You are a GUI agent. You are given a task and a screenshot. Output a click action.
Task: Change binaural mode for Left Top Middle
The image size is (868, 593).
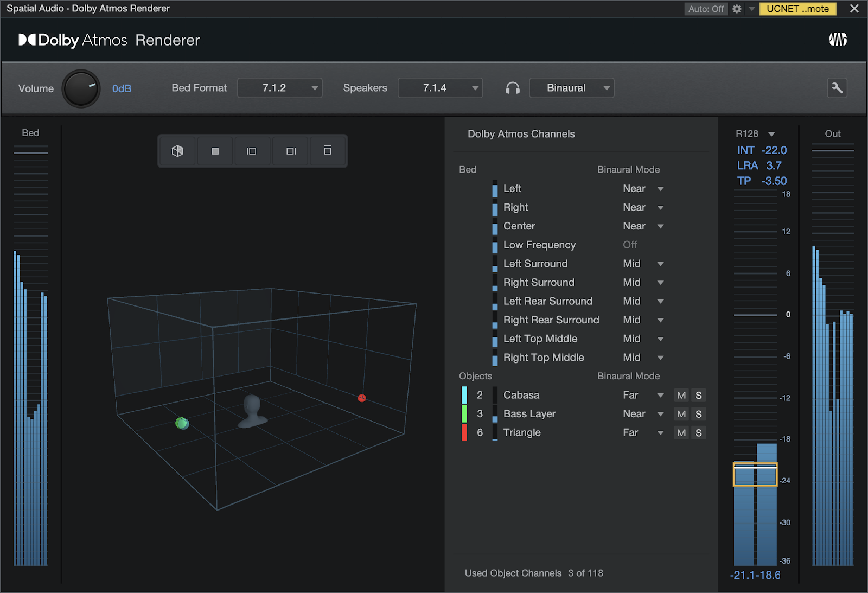pyautogui.click(x=643, y=339)
